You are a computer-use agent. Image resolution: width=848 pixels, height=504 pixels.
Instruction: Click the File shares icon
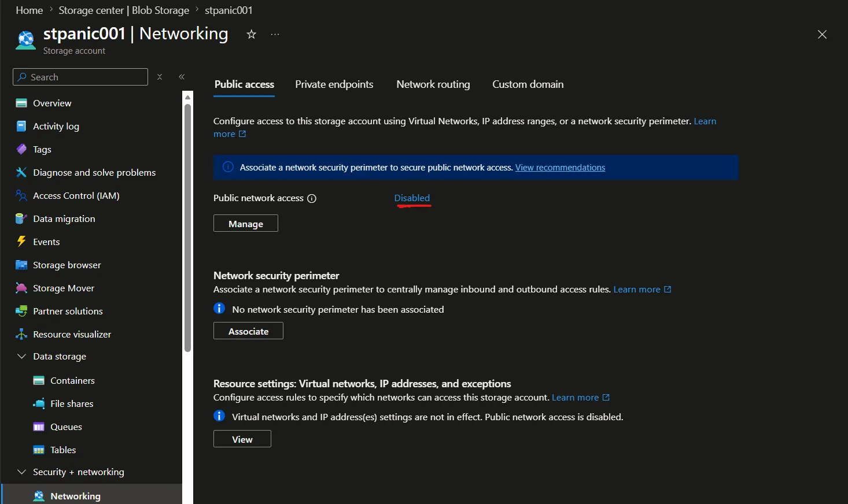(x=39, y=403)
